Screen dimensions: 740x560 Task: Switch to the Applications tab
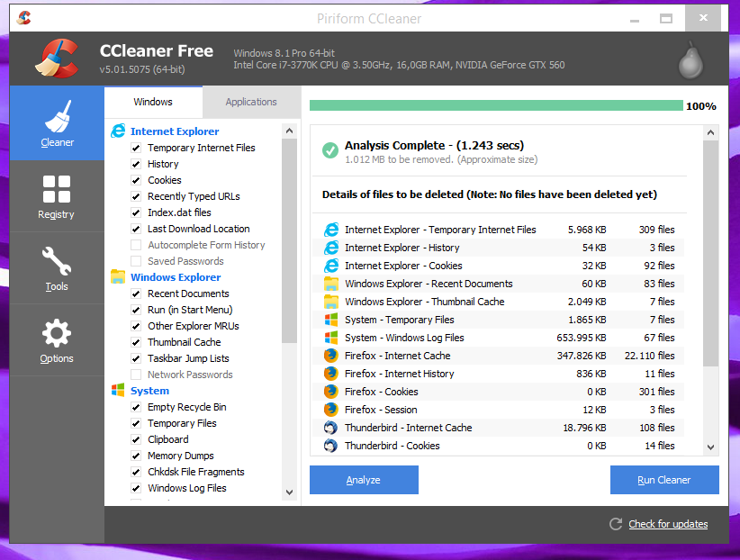(x=251, y=102)
